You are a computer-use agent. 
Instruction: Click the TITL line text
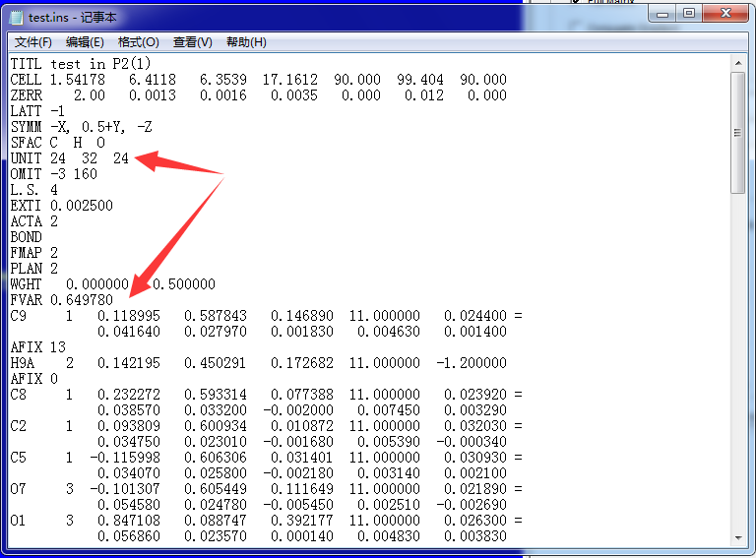[x=81, y=64]
